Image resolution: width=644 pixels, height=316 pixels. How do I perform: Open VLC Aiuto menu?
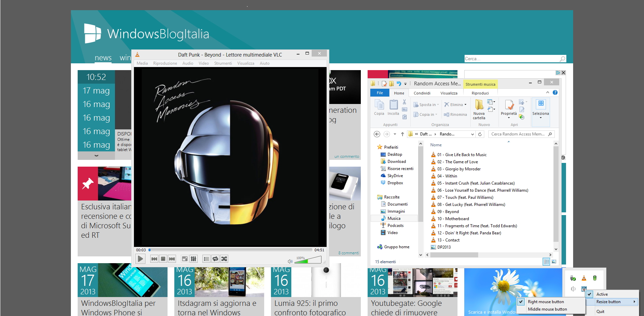pyautogui.click(x=265, y=63)
